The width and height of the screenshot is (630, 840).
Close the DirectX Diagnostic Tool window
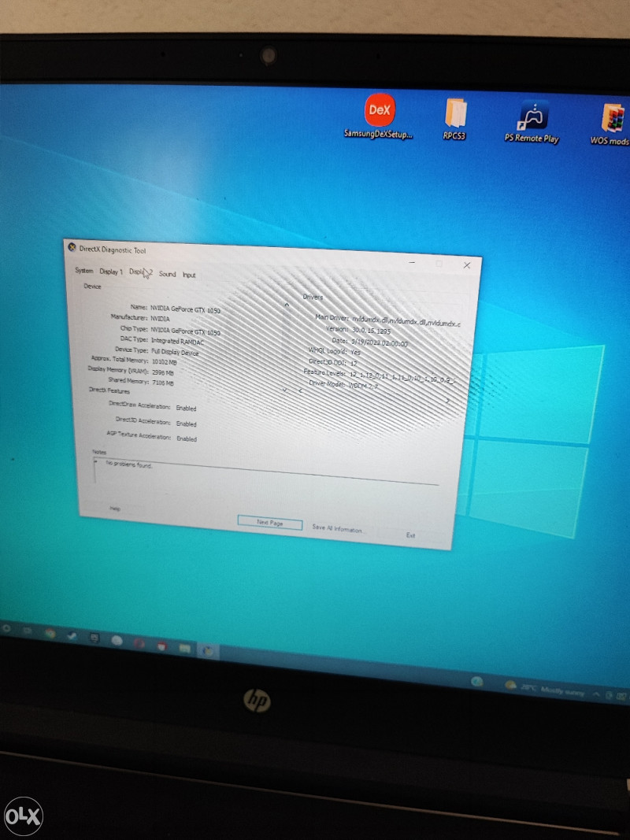tap(467, 265)
